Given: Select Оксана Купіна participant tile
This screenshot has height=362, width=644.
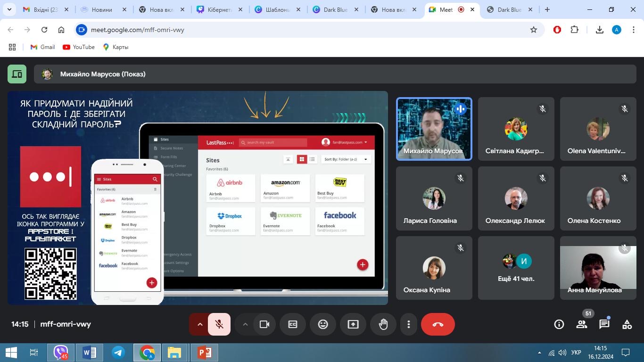Looking at the screenshot, I should [434, 268].
